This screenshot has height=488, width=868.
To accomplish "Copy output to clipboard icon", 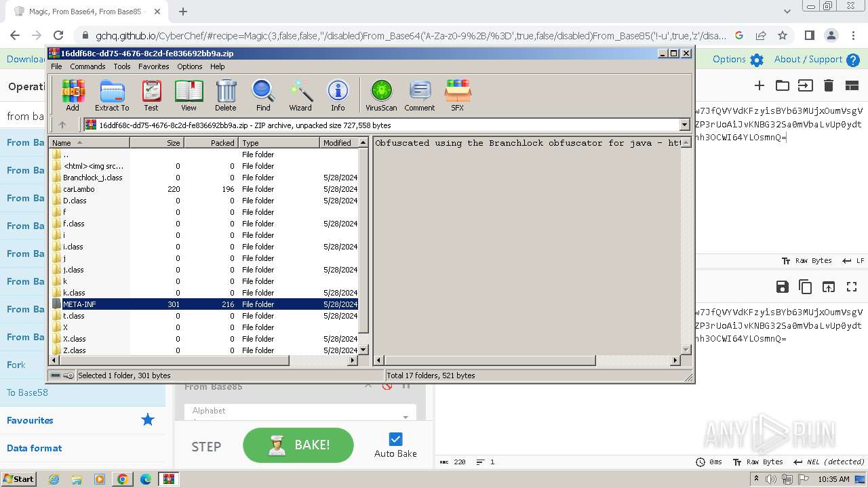I will point(805,287).
